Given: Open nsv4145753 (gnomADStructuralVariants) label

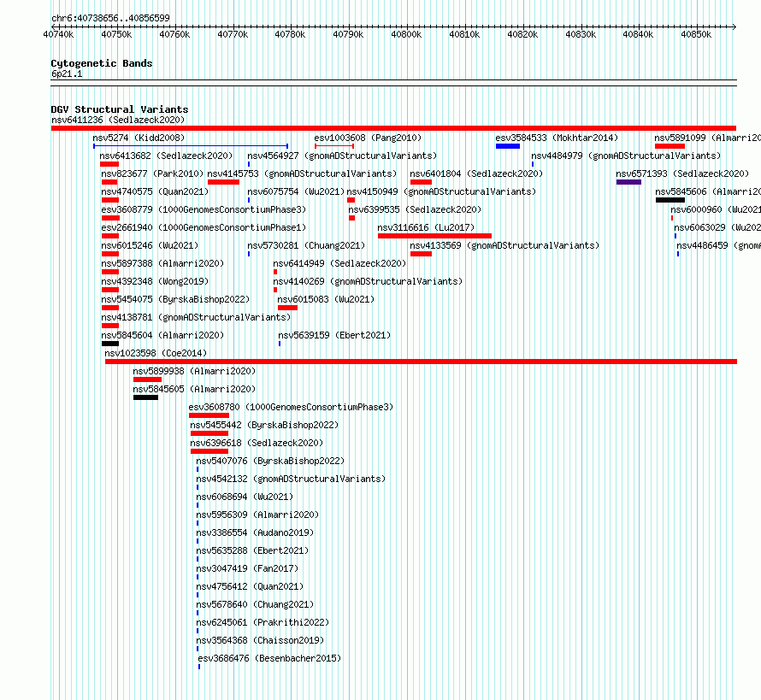Looking at the screenshot, I should [x=302, y=174].
